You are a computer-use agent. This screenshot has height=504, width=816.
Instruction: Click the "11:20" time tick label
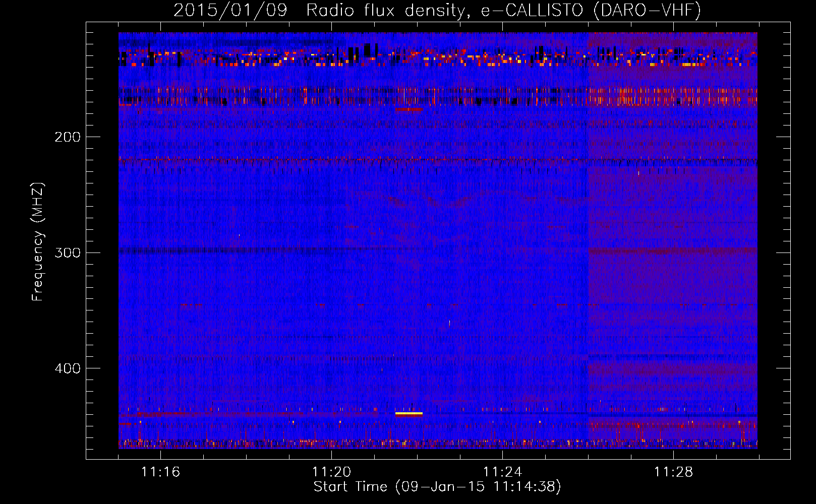click(331, 472)
